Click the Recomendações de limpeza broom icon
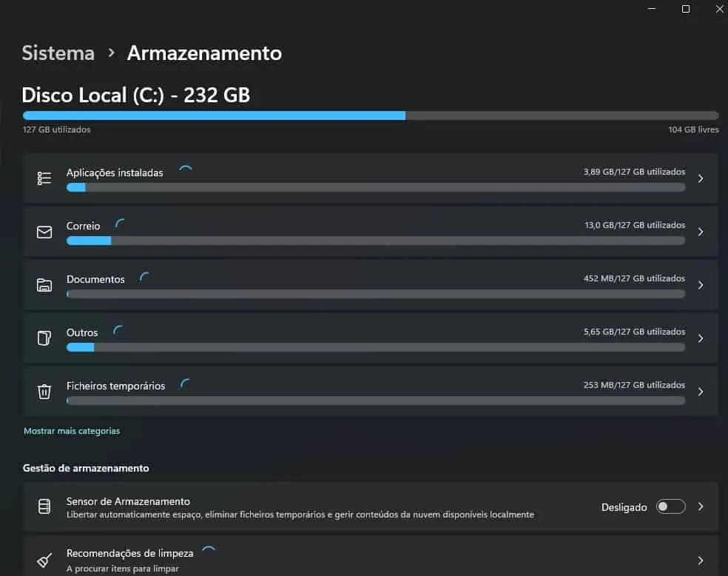The height and width of the screenshot is (576, 728). pos(44,560)
